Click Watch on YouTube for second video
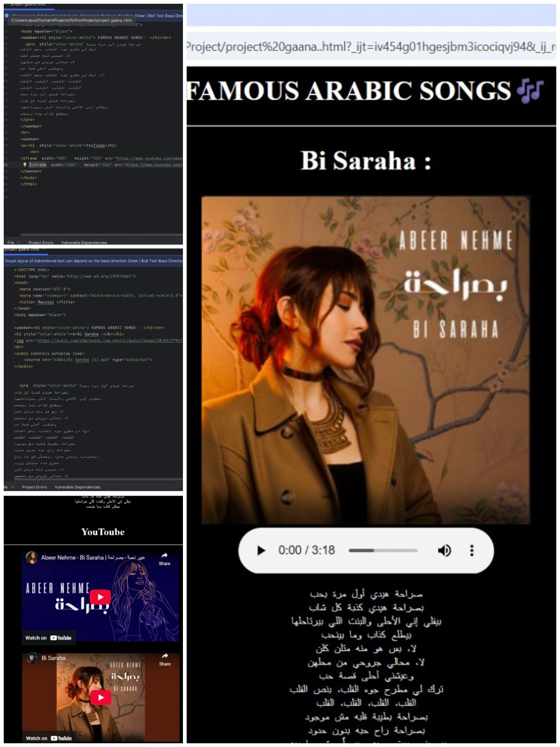560x747 pixels. coord(49,738)
